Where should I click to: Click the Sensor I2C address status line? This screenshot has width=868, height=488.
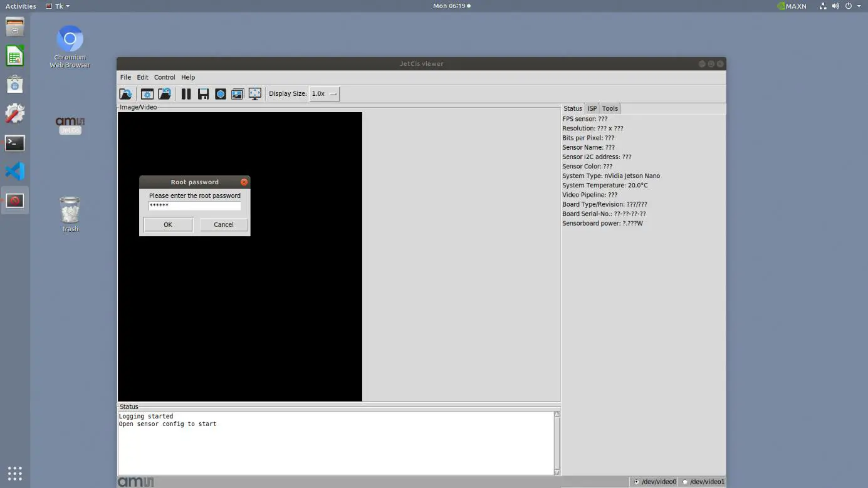pyautogui.click(x=597, y=157)
